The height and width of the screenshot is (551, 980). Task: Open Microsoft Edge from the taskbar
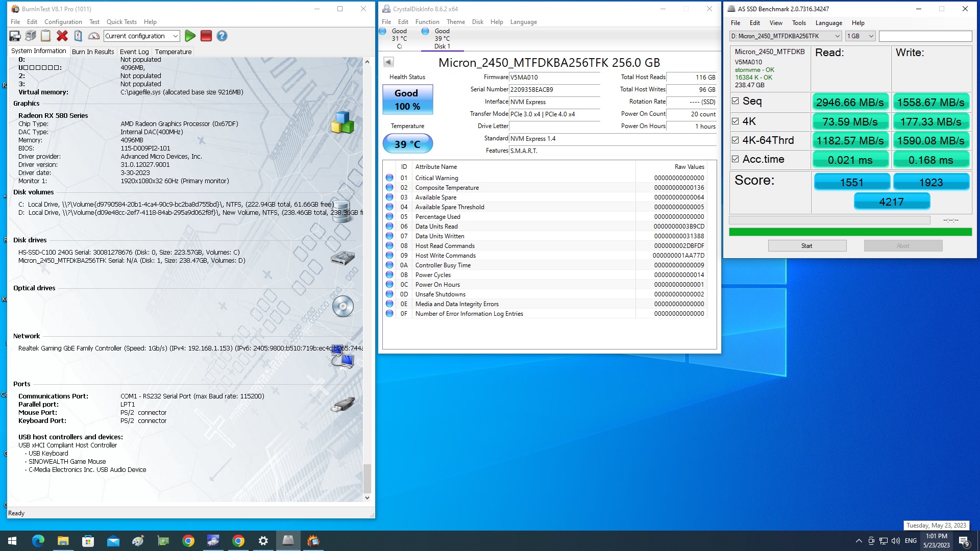38,541
